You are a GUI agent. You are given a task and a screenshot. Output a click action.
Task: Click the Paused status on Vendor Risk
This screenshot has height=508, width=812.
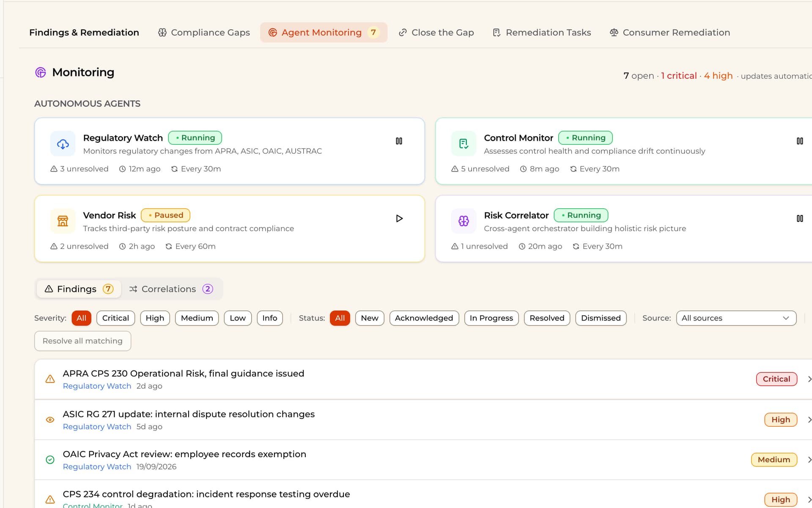165,215
